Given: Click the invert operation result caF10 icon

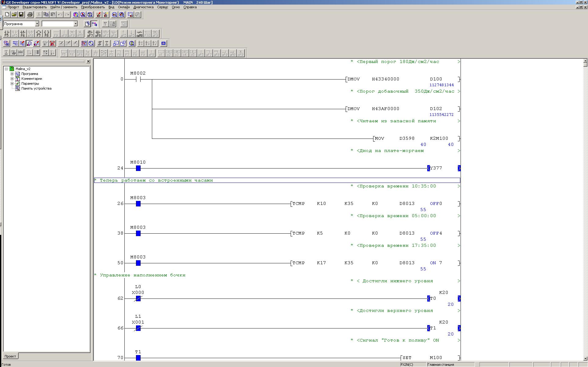Looking at the screenshot, I should pos(139,33).
